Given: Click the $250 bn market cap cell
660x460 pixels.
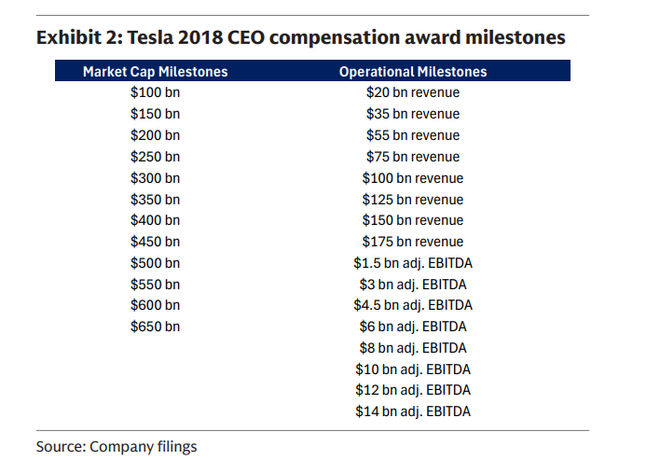Looking at the screenshot, I should click(x=155, y=157).
